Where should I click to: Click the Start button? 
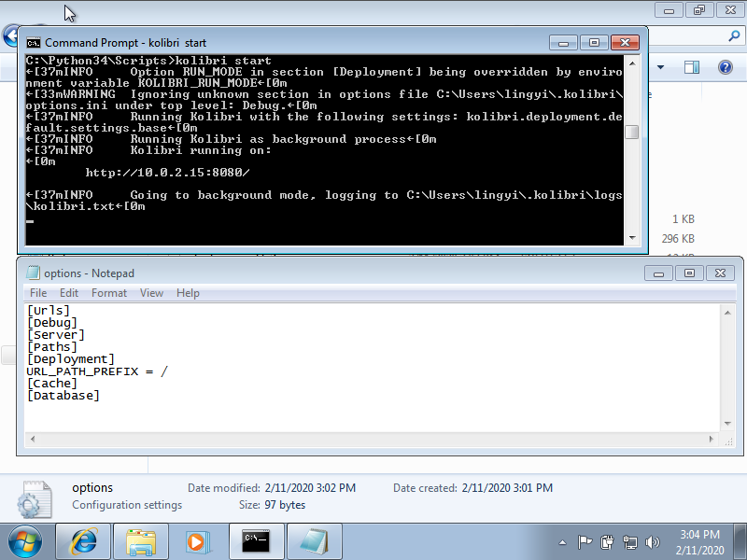click(23, 541)
